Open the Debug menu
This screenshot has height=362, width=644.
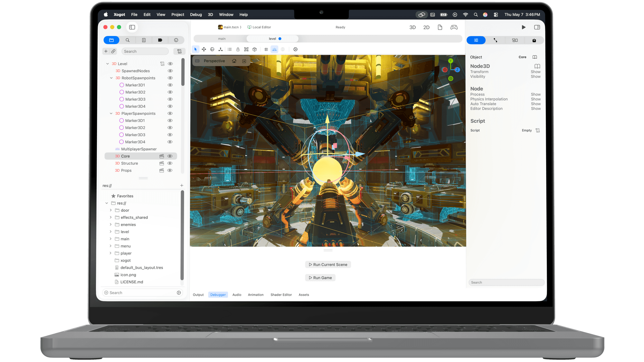[196, 14]
